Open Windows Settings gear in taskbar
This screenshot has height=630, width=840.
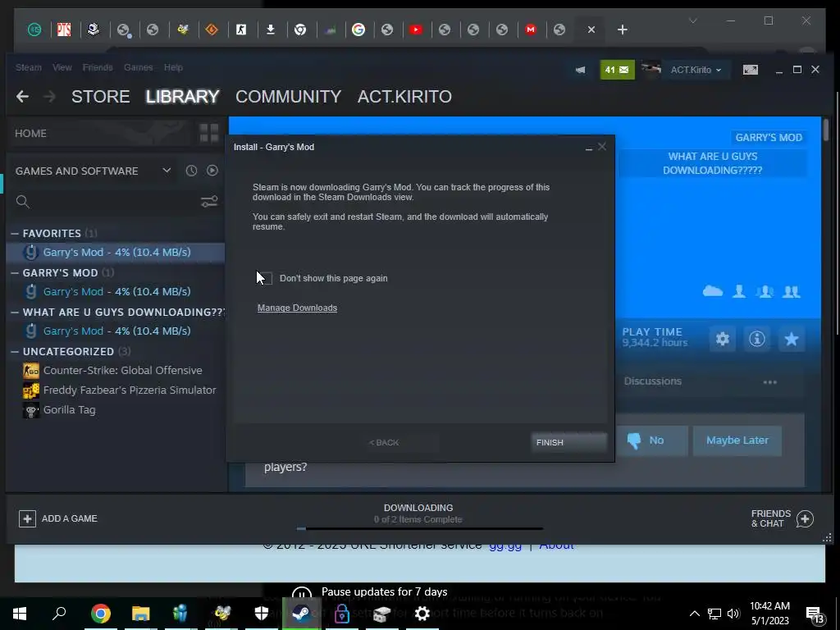422,614
